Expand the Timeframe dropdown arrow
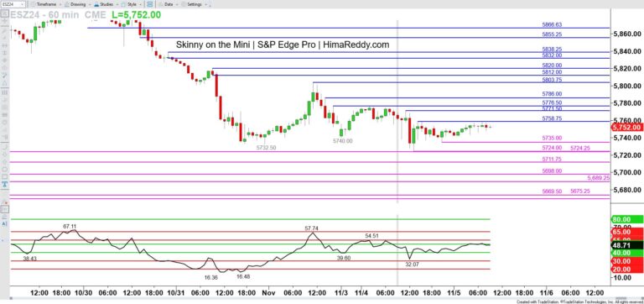The width and height of the screenshot is (644, 304). click(x=60, y=4)
